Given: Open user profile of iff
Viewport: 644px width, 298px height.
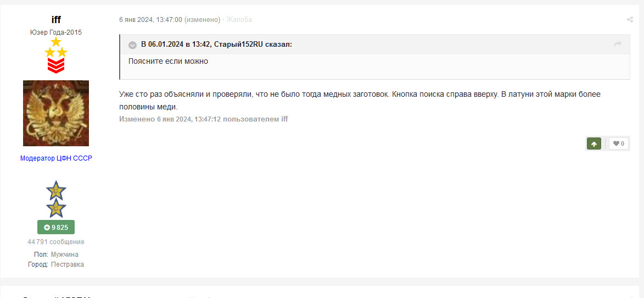Looking at the screenshot, I should pyautogui.click(x=56, y=20).
